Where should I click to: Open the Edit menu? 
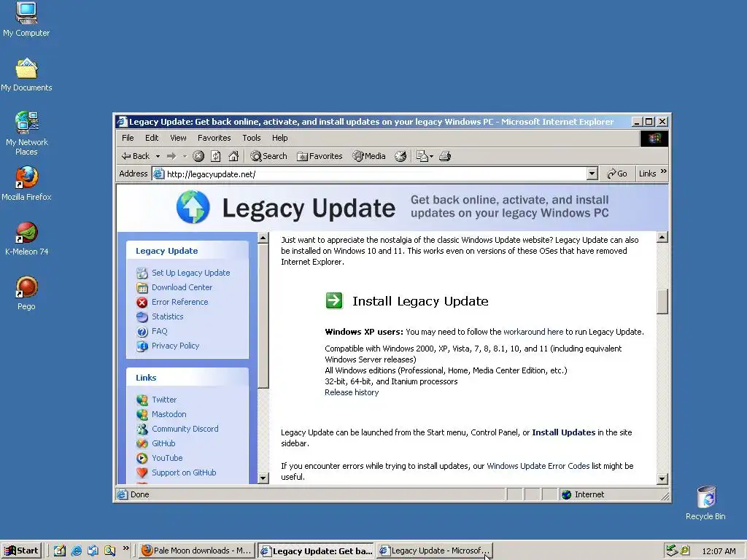pyautogui.click(x=152, y=138)
